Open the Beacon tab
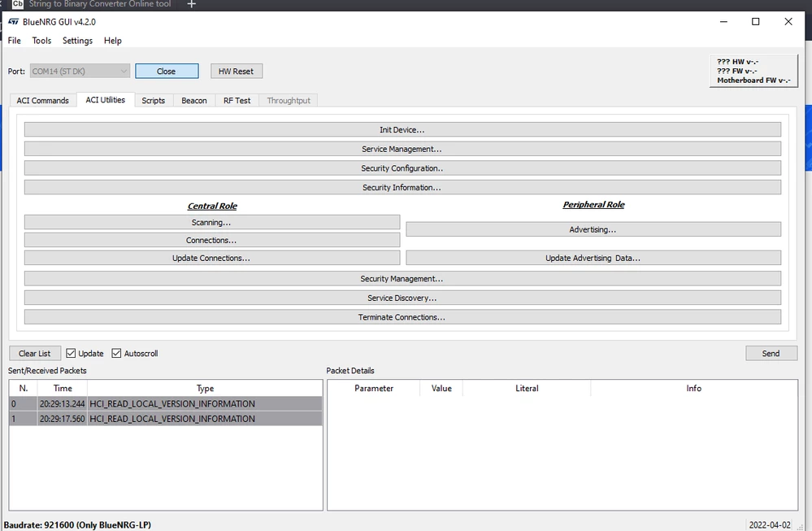The height and width of the screenshot is (531, 812). click(194, 101)
